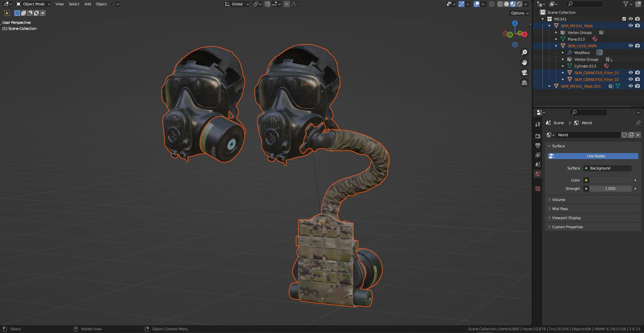The width and height of the screenshot is (644, 333).
Task: Open the View menu in header
Action: click(x=59, y=4)
